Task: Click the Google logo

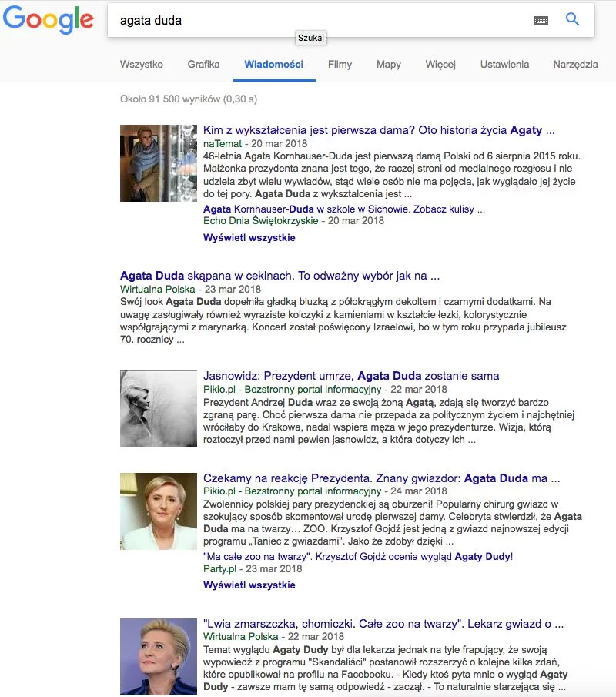Action: click(48, 19)
